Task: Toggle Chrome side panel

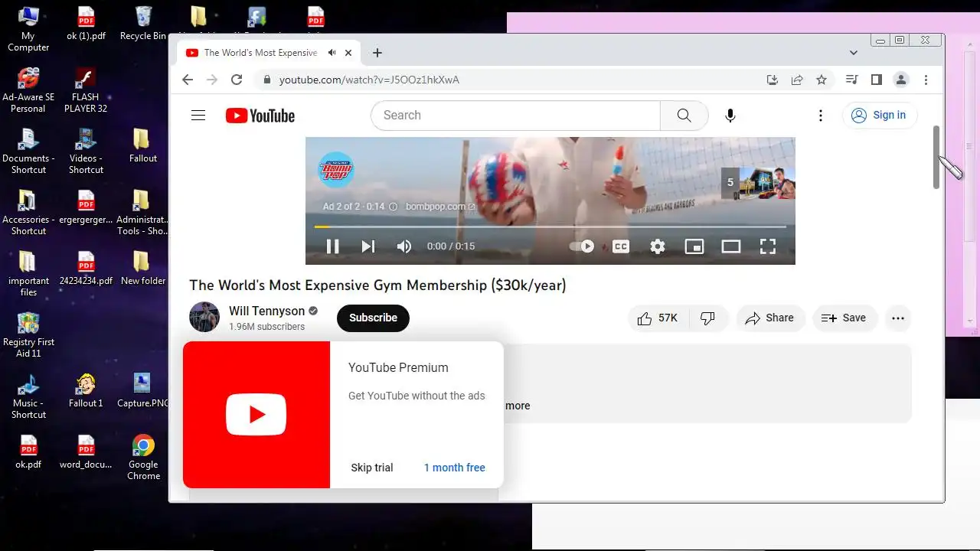Action: point(877,80)
